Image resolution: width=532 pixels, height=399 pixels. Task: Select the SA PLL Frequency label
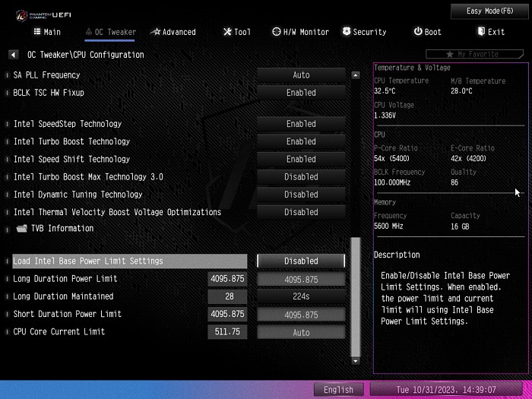click(46, 75)
